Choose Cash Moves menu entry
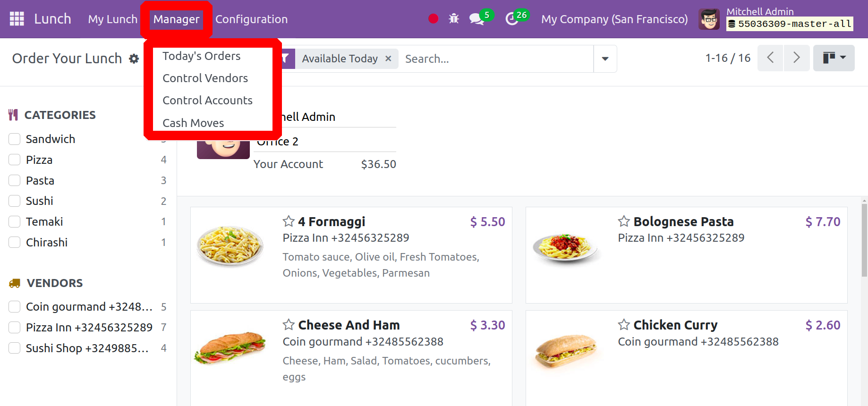 pos(193,123)
